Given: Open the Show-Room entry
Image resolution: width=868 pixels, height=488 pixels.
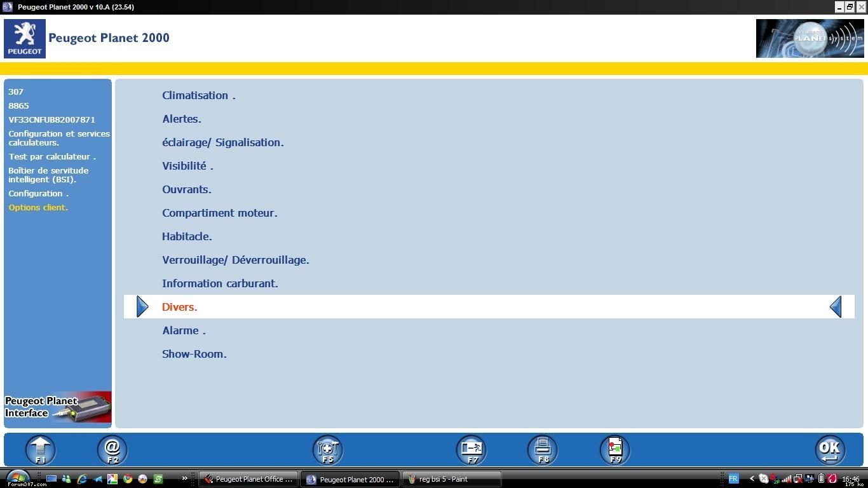Looking at the screenshot, I should coord(194,354).
